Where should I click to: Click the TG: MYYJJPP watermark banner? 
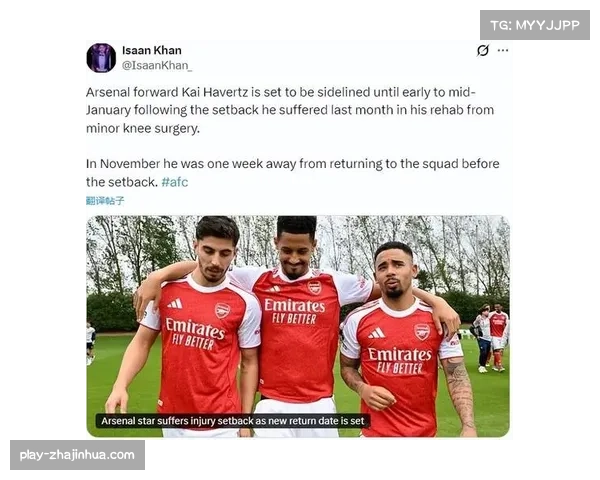click(535, 25)
